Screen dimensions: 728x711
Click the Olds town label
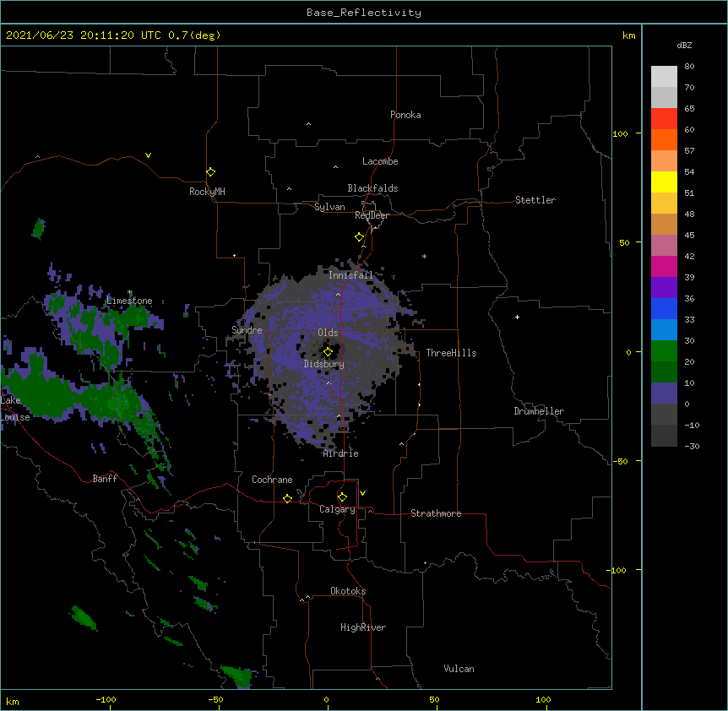click(328, 333)
